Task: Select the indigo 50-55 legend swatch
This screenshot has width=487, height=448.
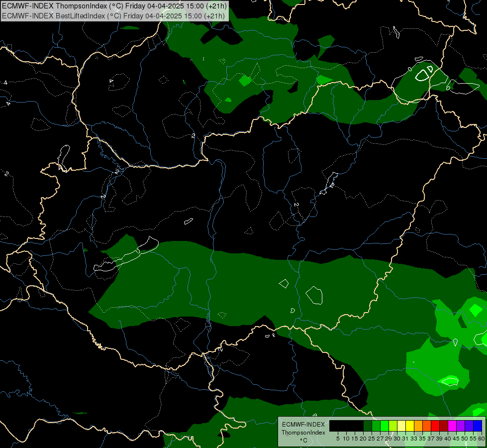Action: coord(469,426)
